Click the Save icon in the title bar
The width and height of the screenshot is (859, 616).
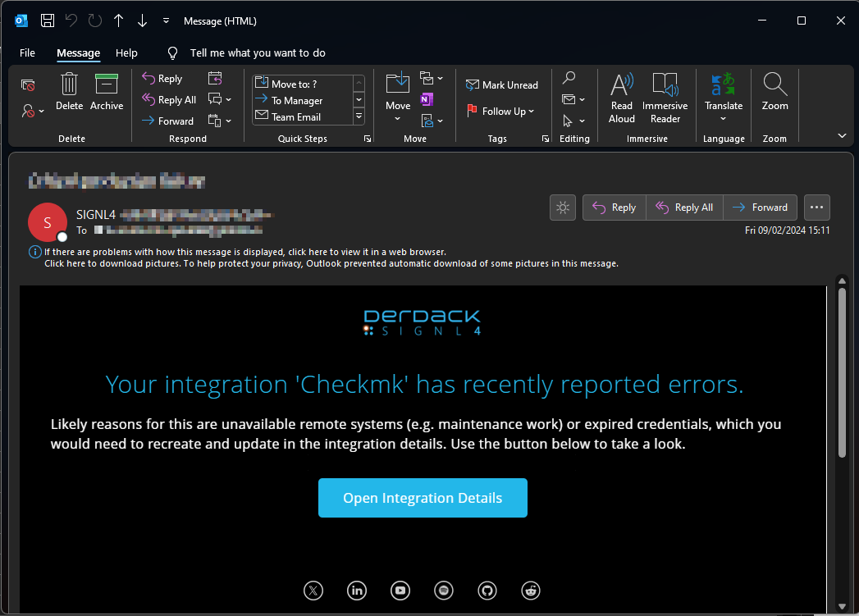(48, 21)
